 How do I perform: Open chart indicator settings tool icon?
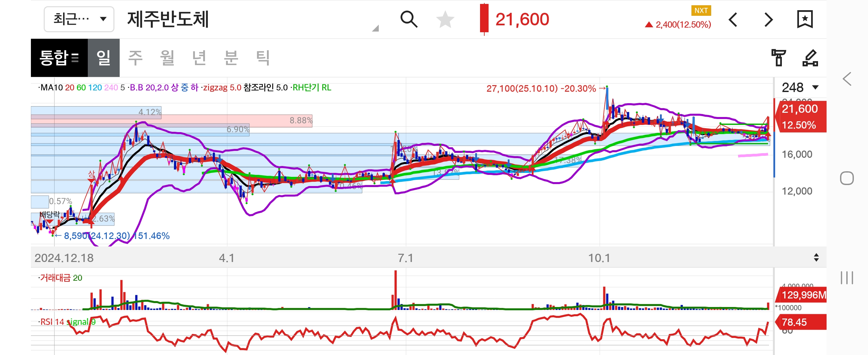tap(778, 58)
